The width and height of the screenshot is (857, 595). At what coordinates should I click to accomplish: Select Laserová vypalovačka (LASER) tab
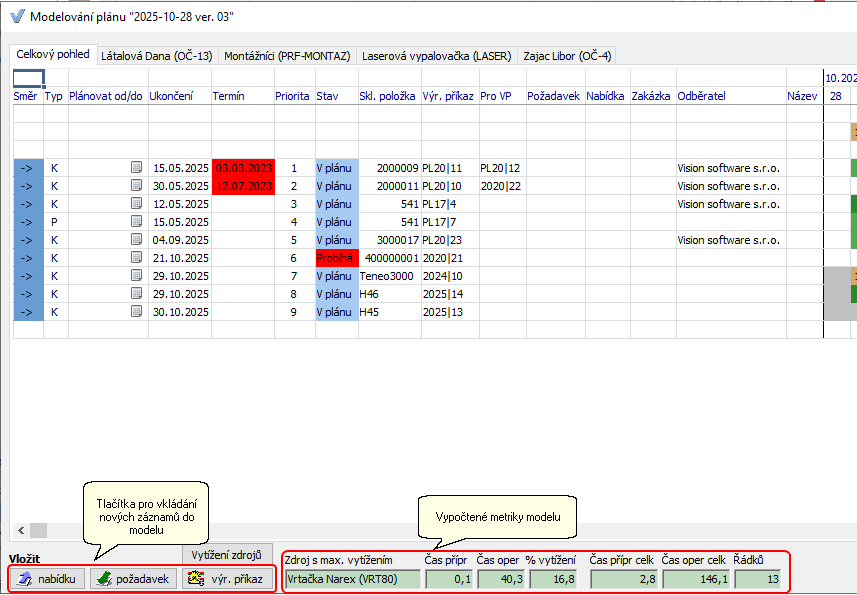437,56
